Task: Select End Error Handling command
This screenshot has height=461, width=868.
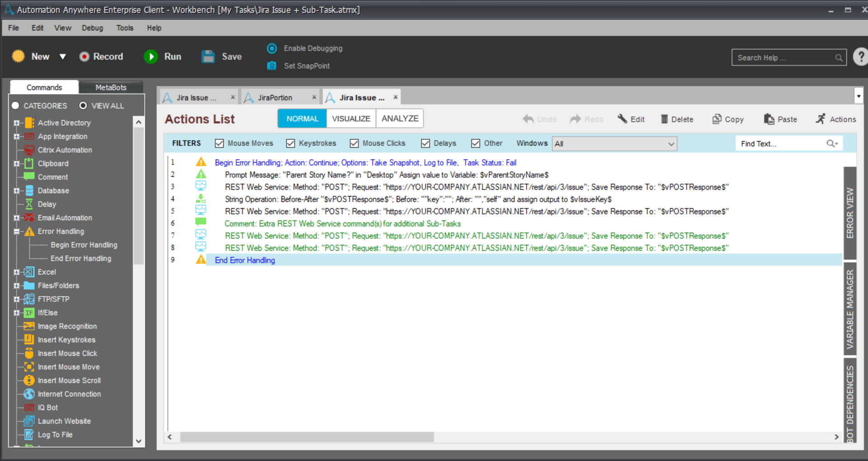Action: [81, 259]
